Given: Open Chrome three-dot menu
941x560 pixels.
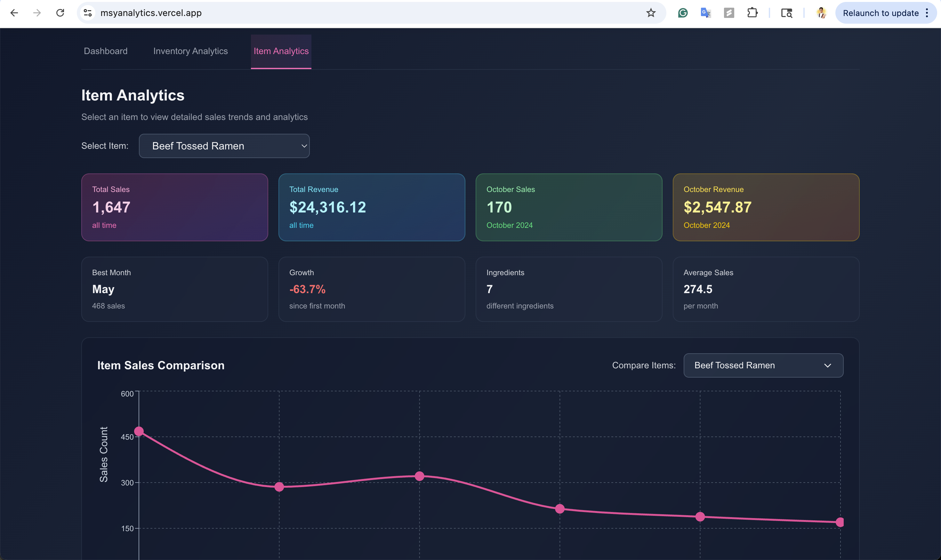Looking at the screenshot, I should (x=927, y=13).
